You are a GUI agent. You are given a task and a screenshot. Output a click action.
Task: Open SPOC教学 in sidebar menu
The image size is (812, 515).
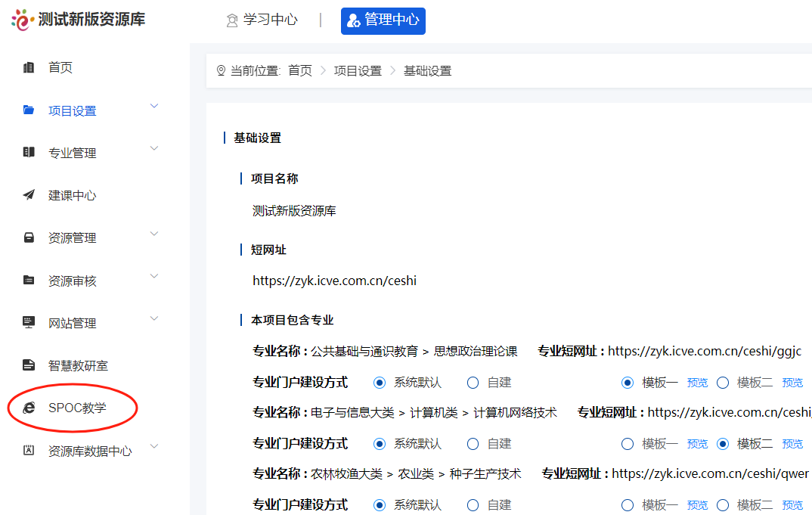point(77,408)
